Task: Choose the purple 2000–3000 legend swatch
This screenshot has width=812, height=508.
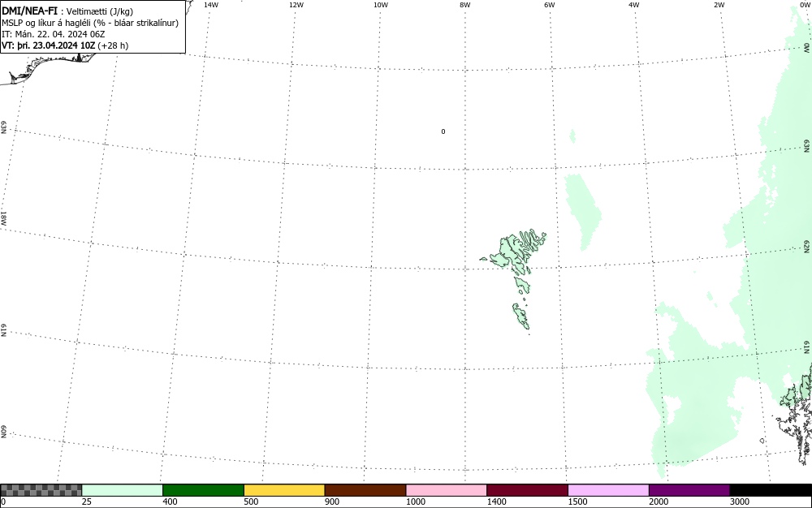Action: pyautogui.click(x=689, y=490)
